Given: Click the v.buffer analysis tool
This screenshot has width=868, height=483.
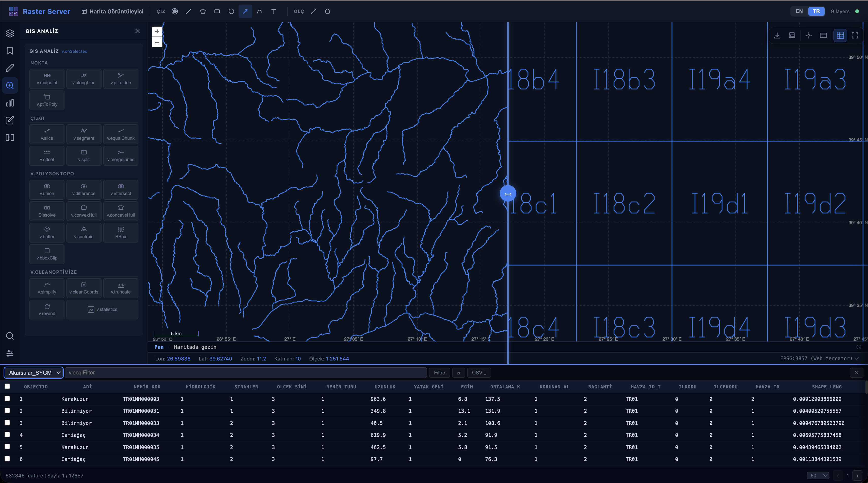Looking at the screenshot, I should coord(47,232).
